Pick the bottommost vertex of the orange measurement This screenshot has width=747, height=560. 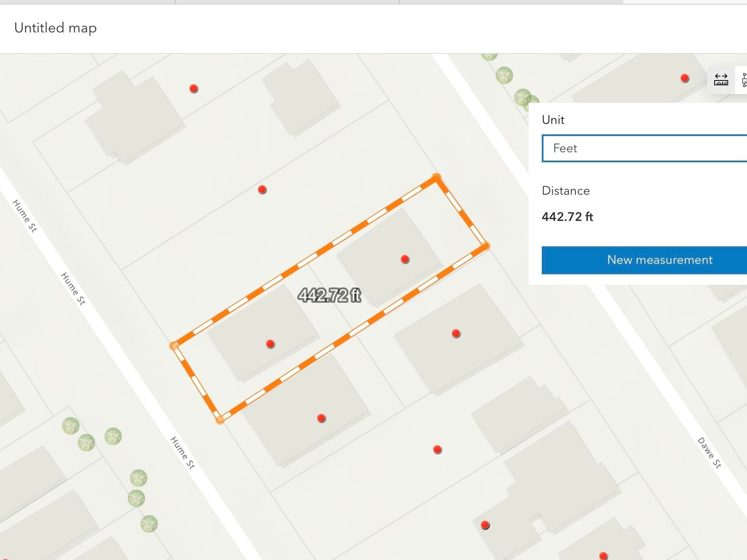220,420
